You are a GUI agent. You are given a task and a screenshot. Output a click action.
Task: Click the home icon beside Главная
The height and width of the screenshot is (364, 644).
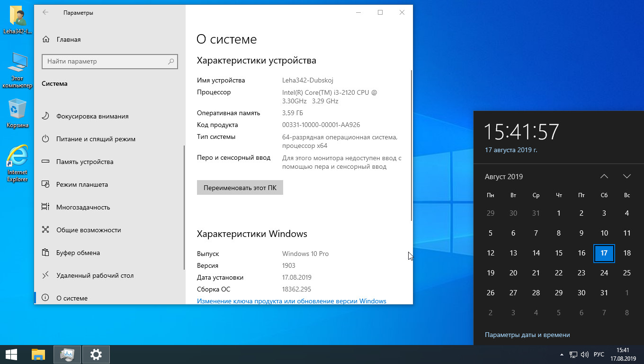click(45, 40)
